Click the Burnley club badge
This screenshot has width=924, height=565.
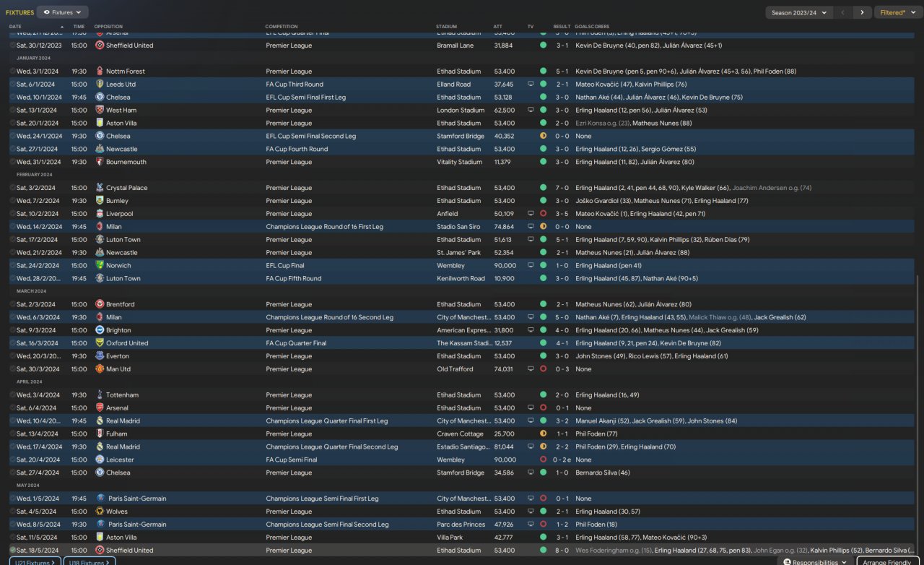[x=100, y=201]
